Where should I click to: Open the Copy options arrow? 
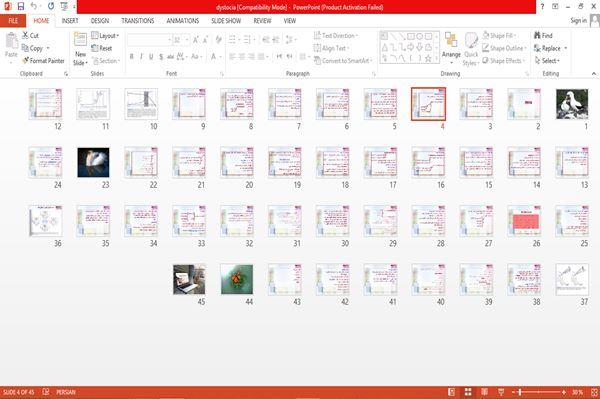click(x=48, y=48)
